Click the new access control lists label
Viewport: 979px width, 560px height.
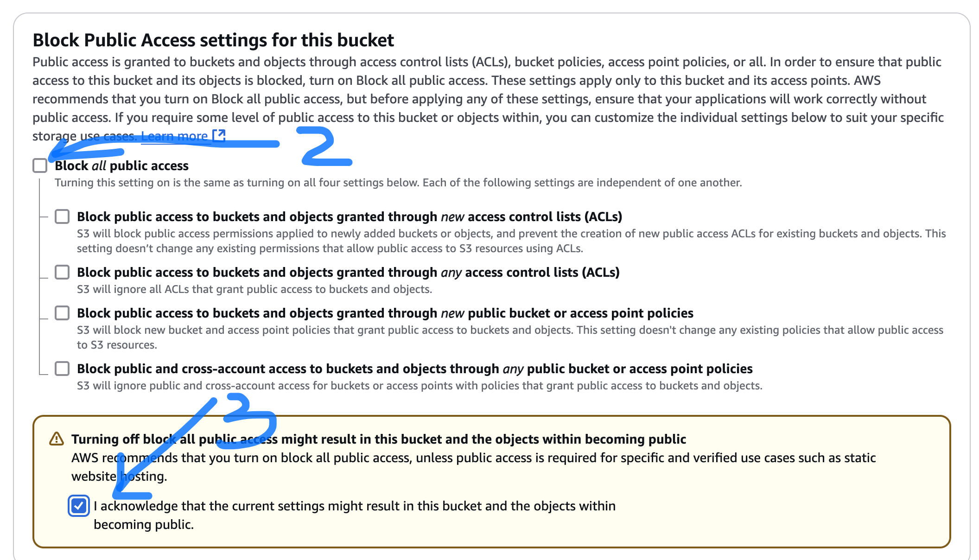click(349, 216)
